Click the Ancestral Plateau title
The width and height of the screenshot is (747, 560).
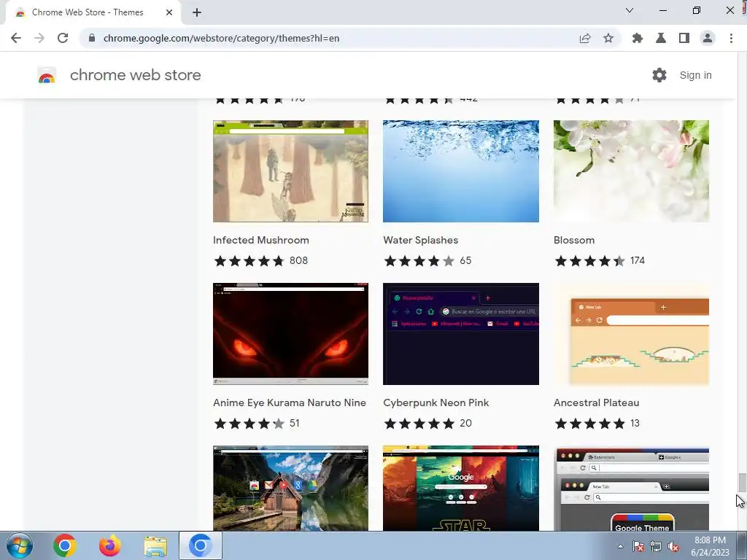pyautogui.click(x=597, y=402)
